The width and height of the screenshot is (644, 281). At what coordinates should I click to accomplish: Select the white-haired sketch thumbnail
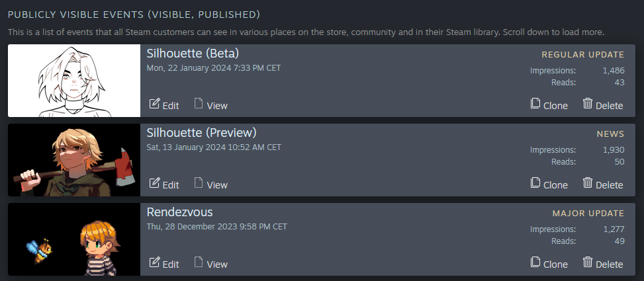[x=74, y=81]
